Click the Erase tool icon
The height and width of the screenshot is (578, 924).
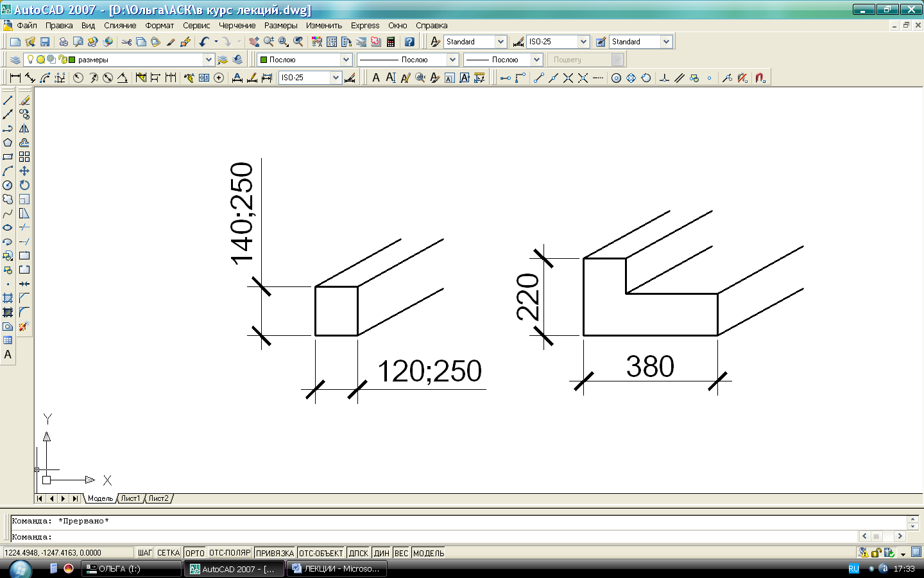(24, 100)
